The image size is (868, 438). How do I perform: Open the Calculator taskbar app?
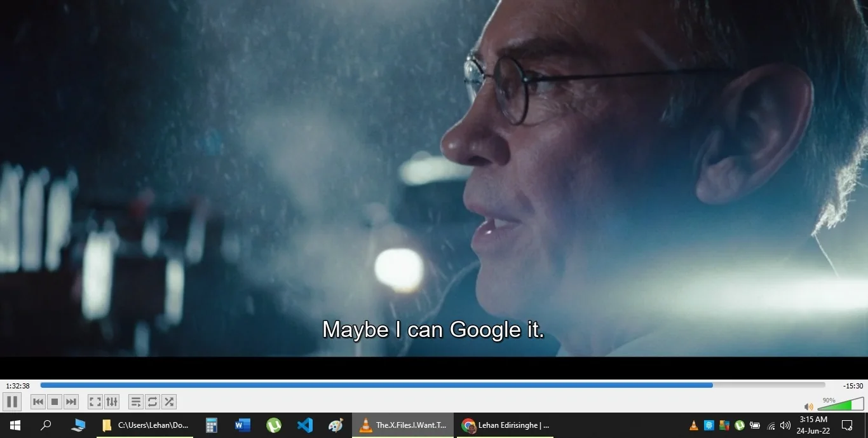point(212,425)
